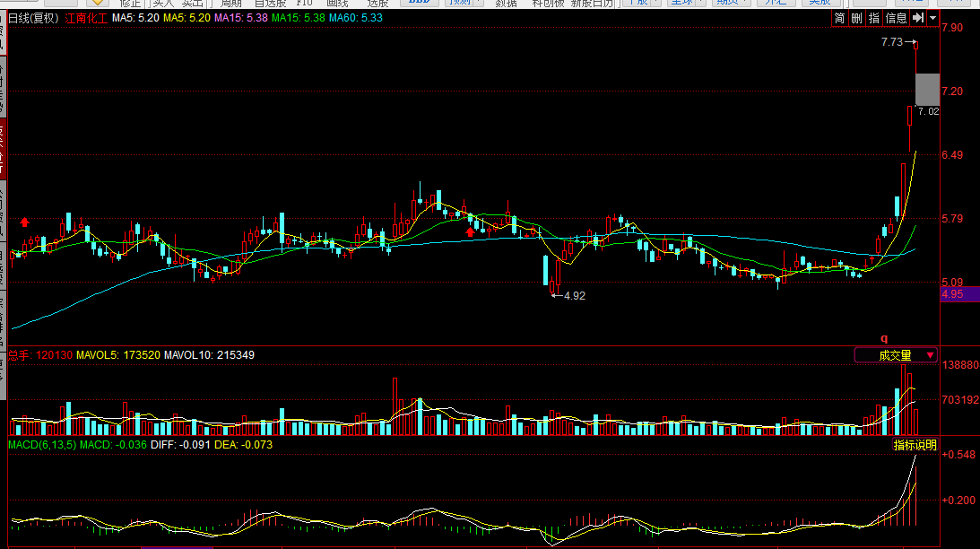Click the +0.200 MACD axis label
Screen dimensions: 980x549
coord(958,501)
